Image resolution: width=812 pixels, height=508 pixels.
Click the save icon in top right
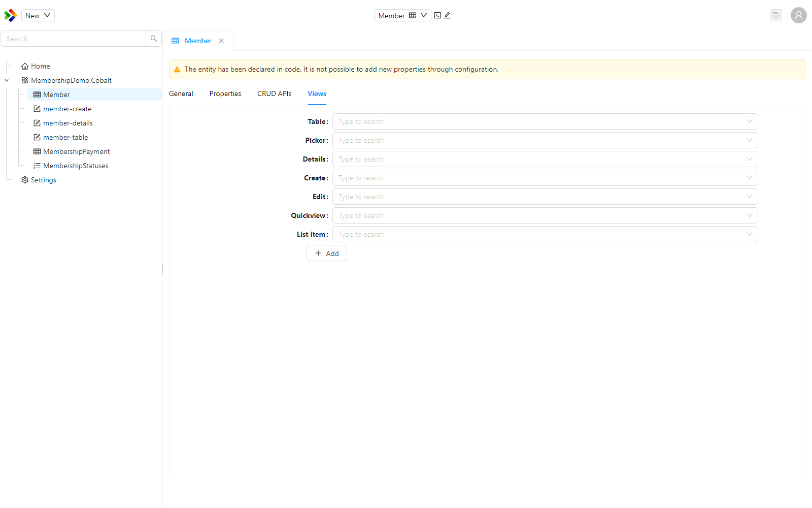point(776,15)
